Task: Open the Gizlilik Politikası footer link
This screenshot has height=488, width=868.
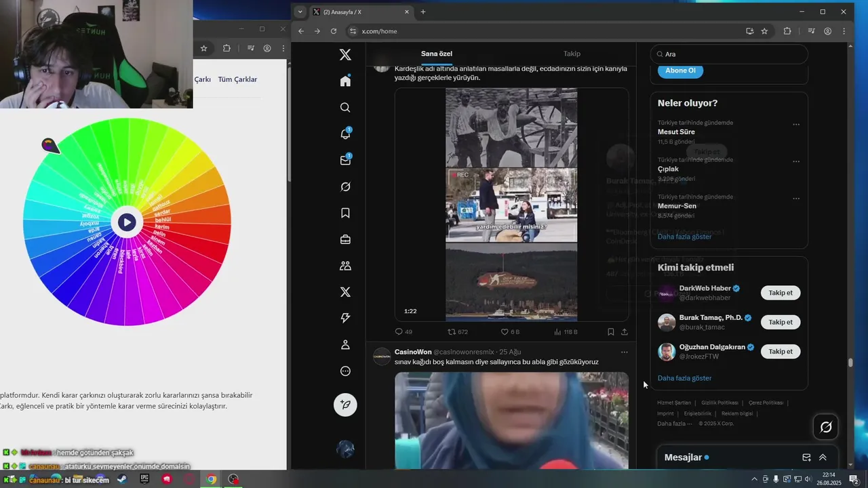Action: point(719,403)
